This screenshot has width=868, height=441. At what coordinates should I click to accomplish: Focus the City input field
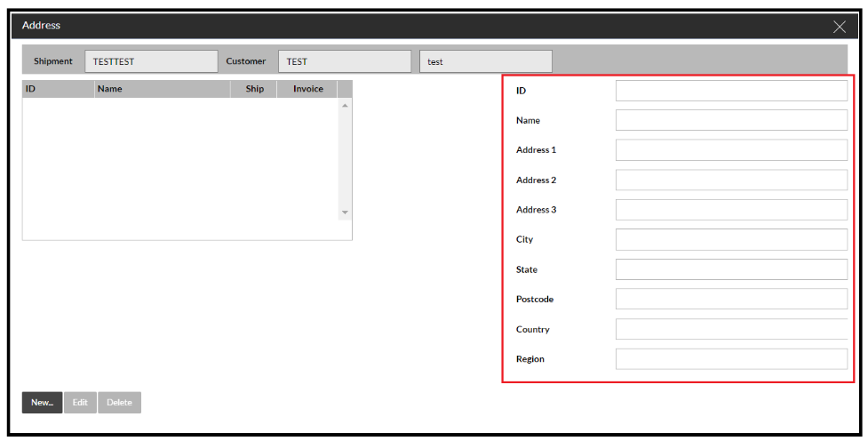(x=730, y=240)
